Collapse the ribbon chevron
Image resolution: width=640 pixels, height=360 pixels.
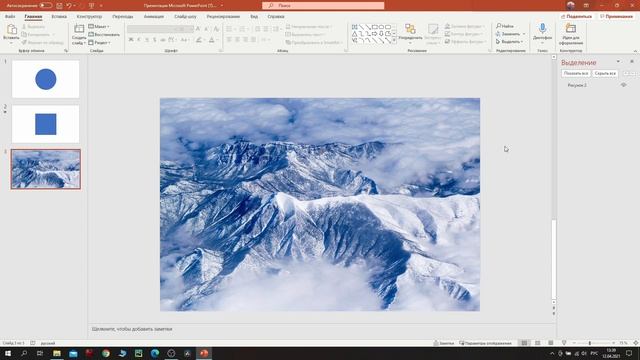tap(635, 51)
